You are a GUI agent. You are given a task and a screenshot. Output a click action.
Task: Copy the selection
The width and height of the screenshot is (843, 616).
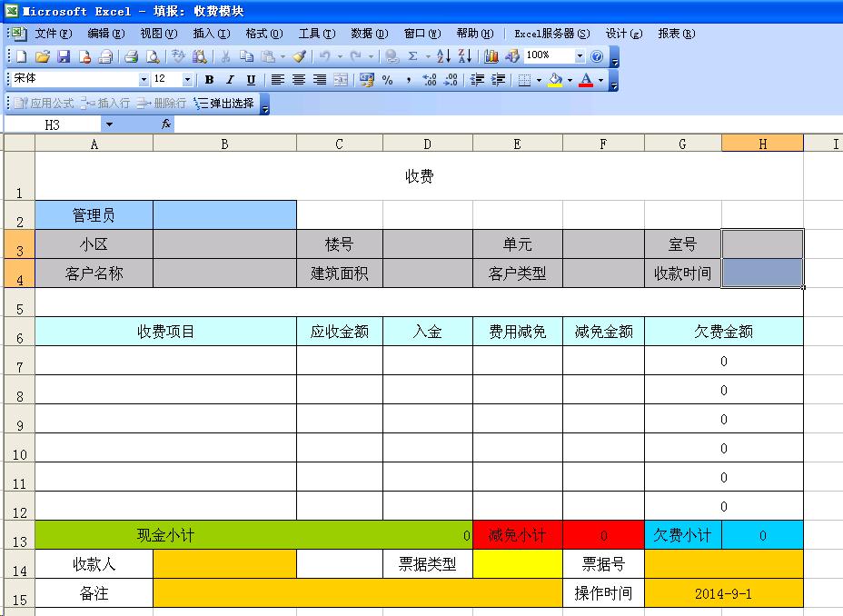[246, 56]
